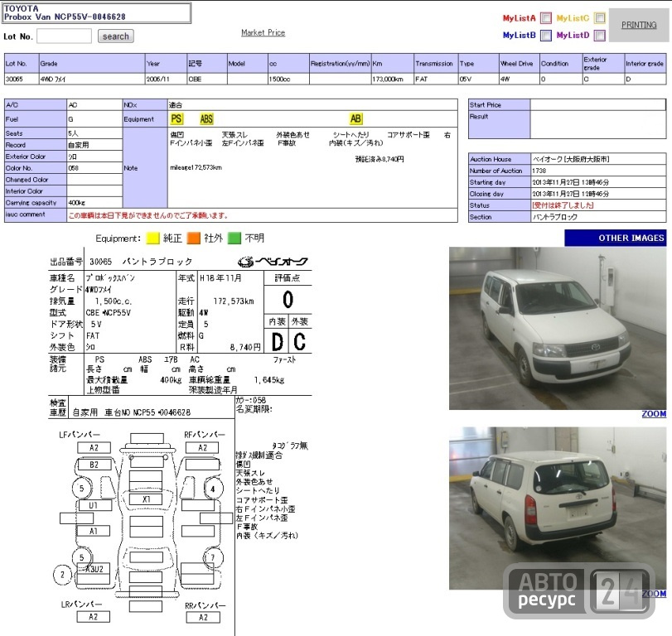
Task: Click the circled 2 spare tire mark
Action: [x=63, y=575]
